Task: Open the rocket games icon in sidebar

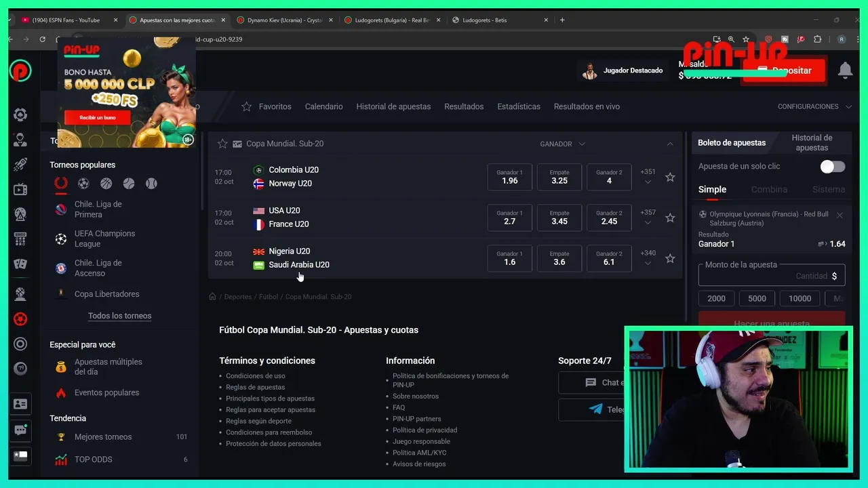Action: 20,164
